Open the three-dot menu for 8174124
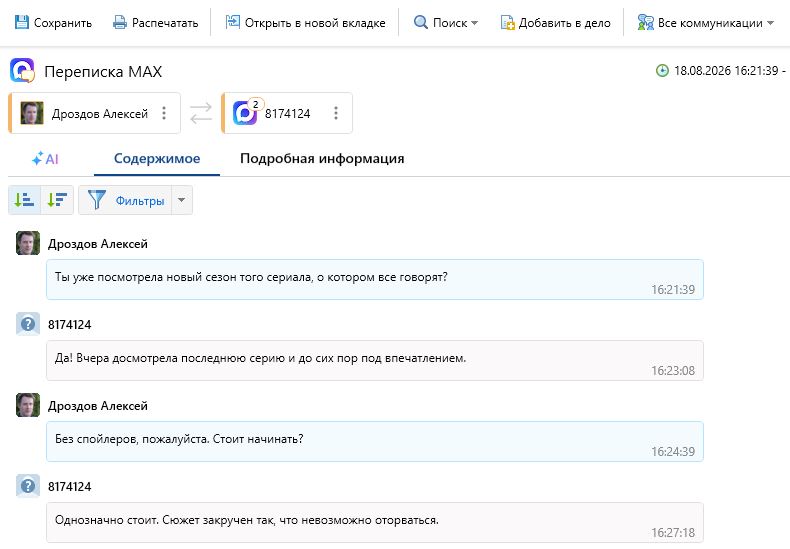790x549 pixels. [x=336, y=113]
